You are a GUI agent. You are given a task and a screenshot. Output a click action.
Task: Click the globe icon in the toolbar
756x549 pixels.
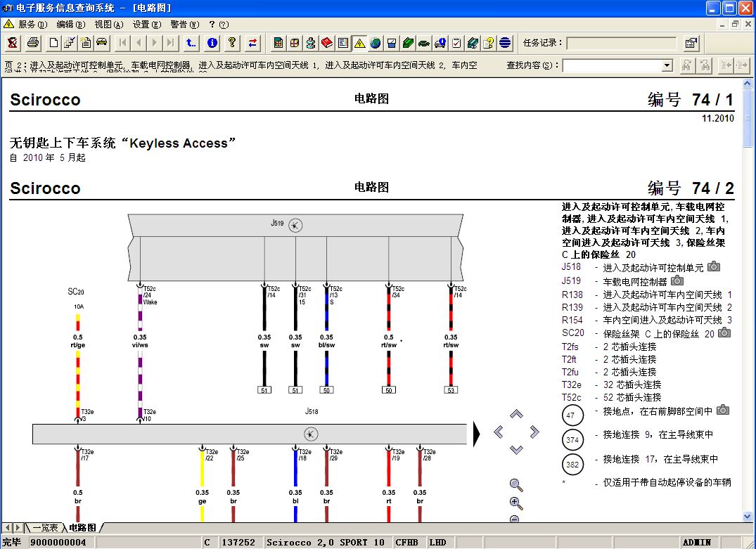click(376, 43)
